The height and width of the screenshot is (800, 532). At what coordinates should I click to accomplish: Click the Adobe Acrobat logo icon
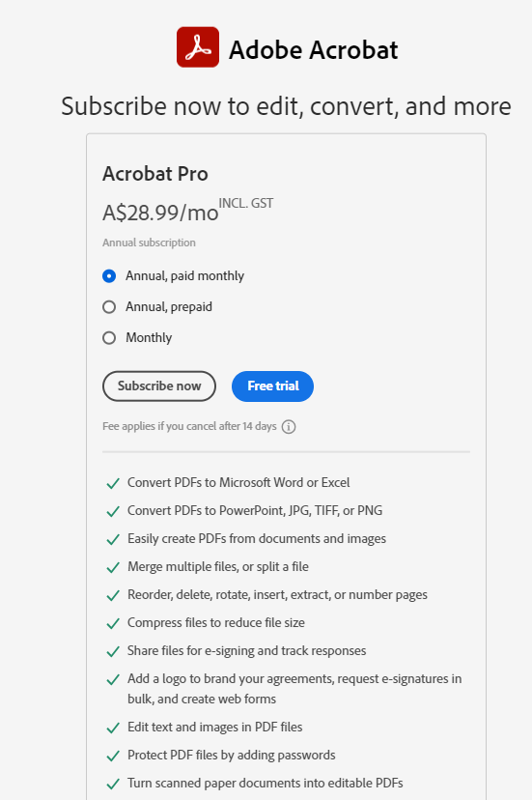point(198,47)
